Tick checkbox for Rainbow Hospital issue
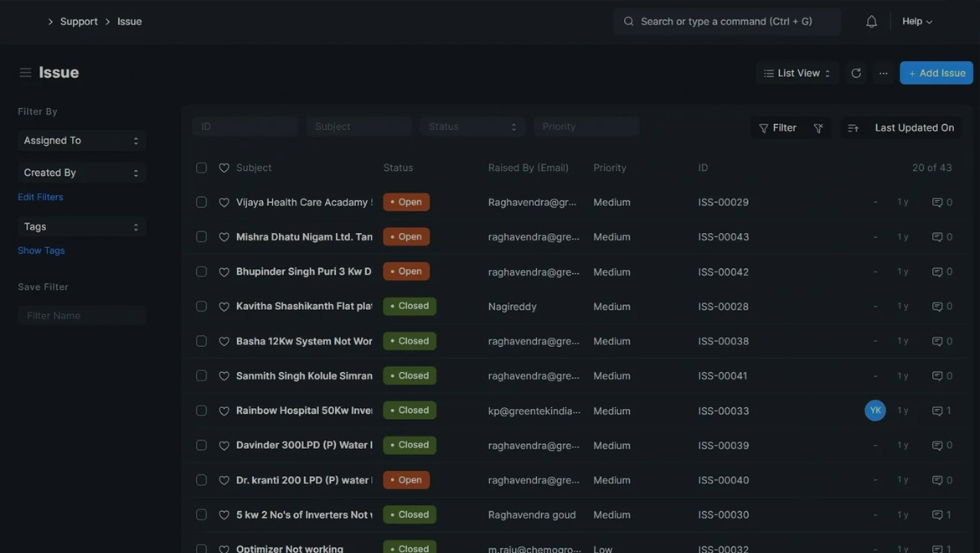Viewport: 980px width, 553px height. click(201, 411)
